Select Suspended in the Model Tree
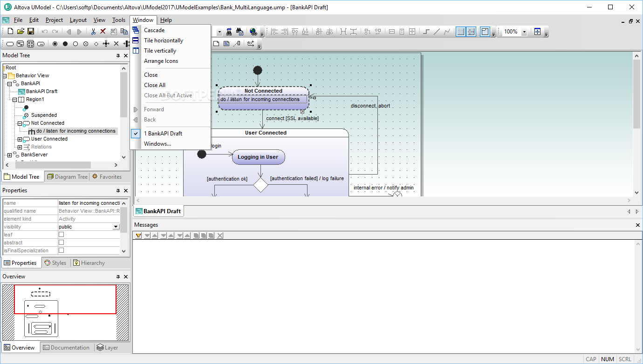The image size is (643, 364). point(44,115)
